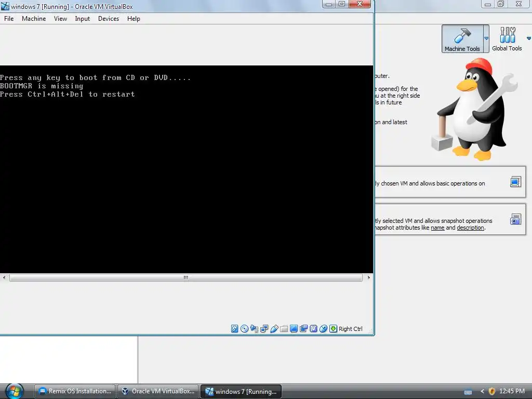Image resolution: width=532 pixels, height=399 pixels.
Task: Follow the 'name' link in snapshot description
Action: (437, 228)
